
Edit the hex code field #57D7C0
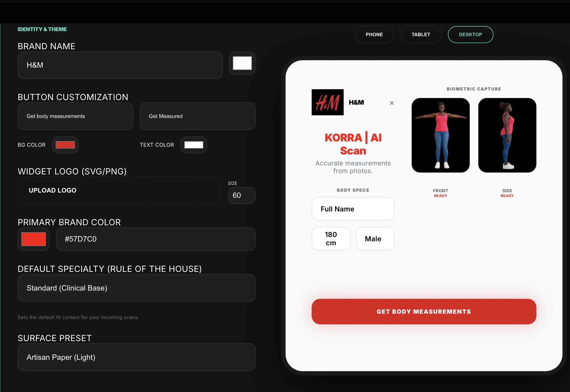(156, 239)
